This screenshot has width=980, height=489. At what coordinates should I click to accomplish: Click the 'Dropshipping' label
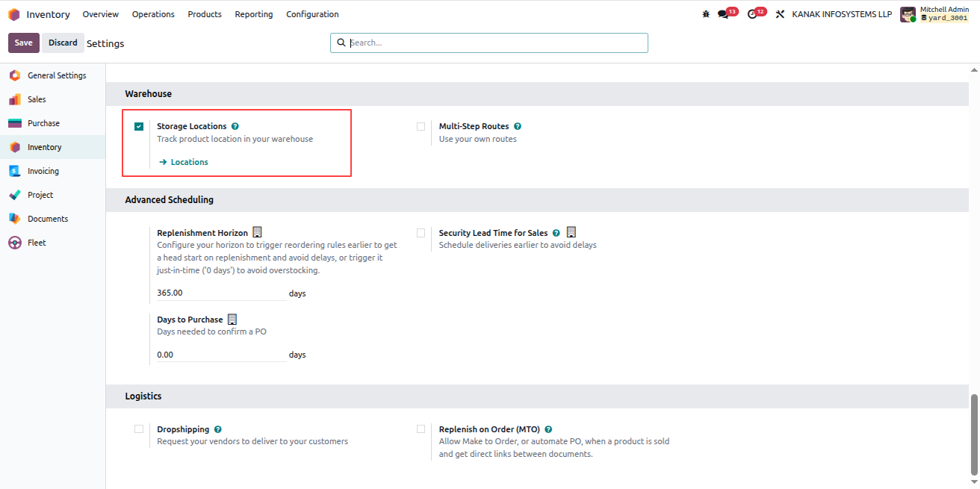[183, 430]
